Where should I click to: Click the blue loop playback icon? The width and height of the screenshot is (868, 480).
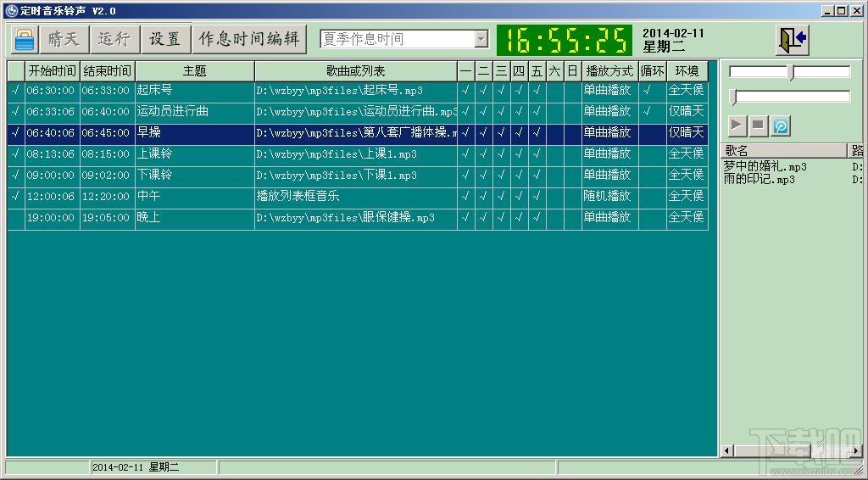(x=781, y=126)
